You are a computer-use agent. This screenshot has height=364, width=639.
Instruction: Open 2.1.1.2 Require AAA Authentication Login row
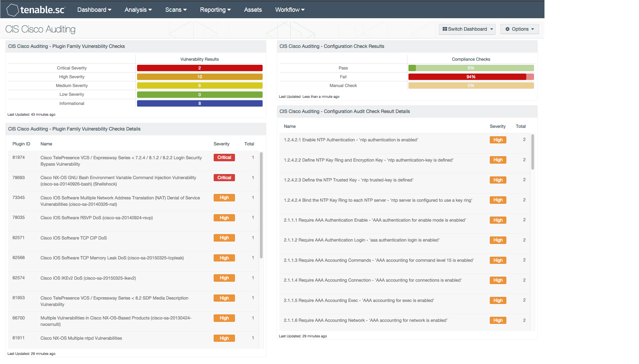[404, 244]
